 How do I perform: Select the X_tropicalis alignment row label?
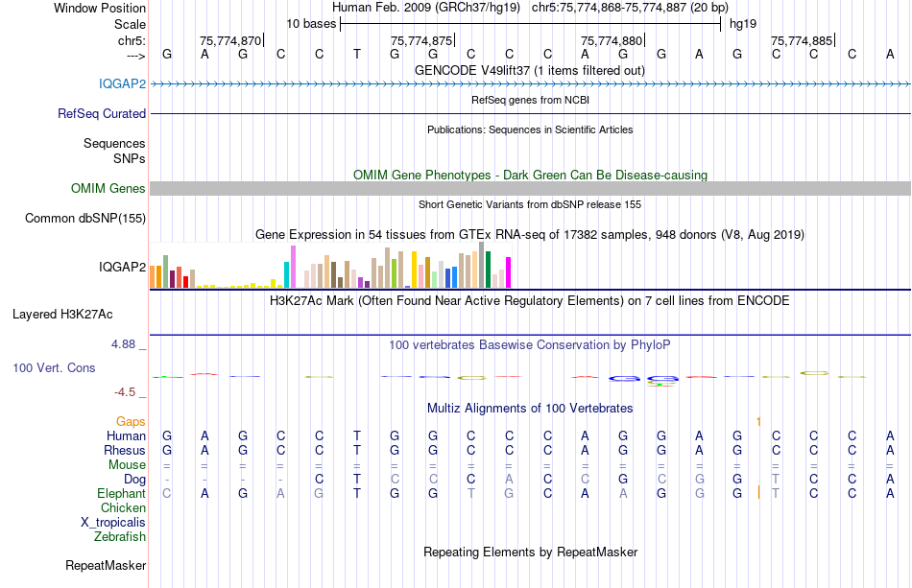point(113,523)
